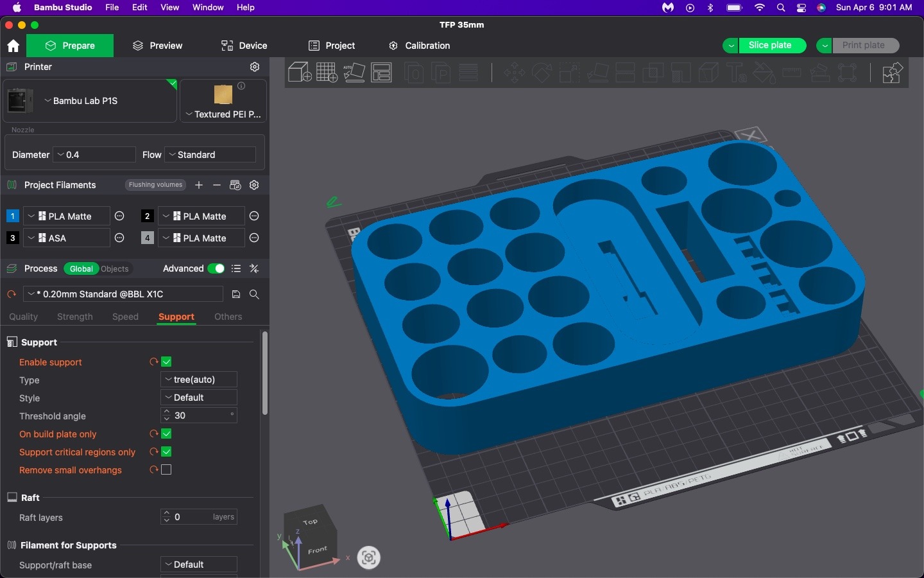Open the File menu
Image resolution: width=924 pixels, height=578 pixels.
pyautogui.click(x=112, y=8)
